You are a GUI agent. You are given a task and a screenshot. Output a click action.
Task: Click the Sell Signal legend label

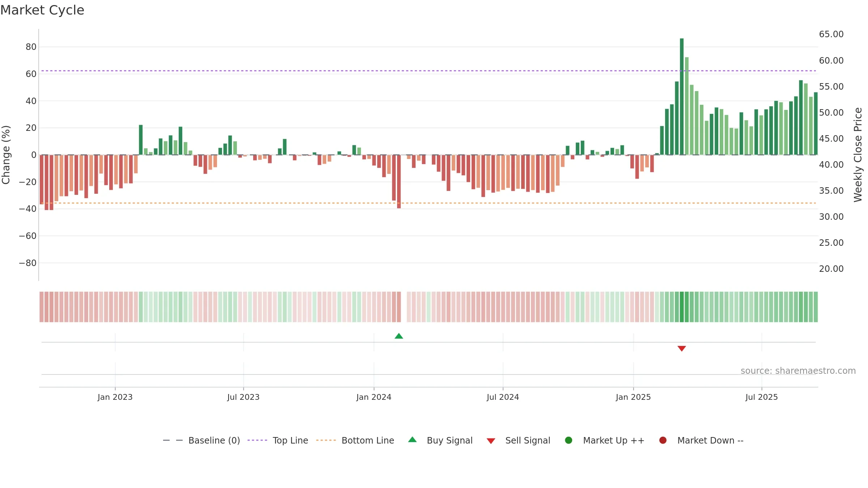[528, 440]
